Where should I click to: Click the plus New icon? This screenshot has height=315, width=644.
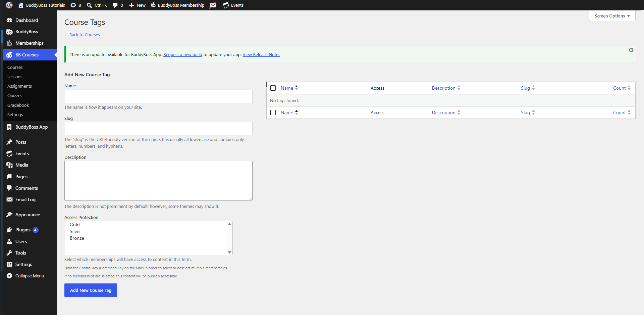pos(131,5)
